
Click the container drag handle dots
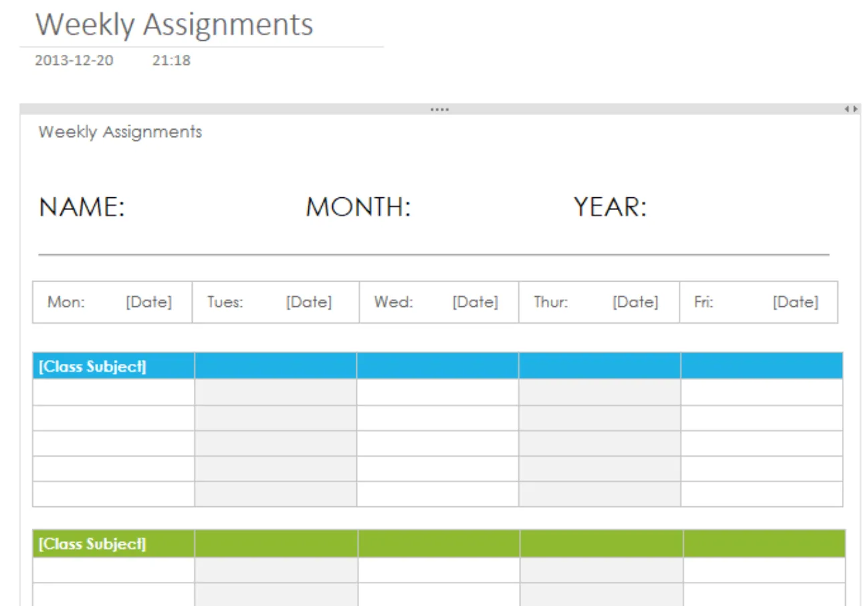[440, 109]
